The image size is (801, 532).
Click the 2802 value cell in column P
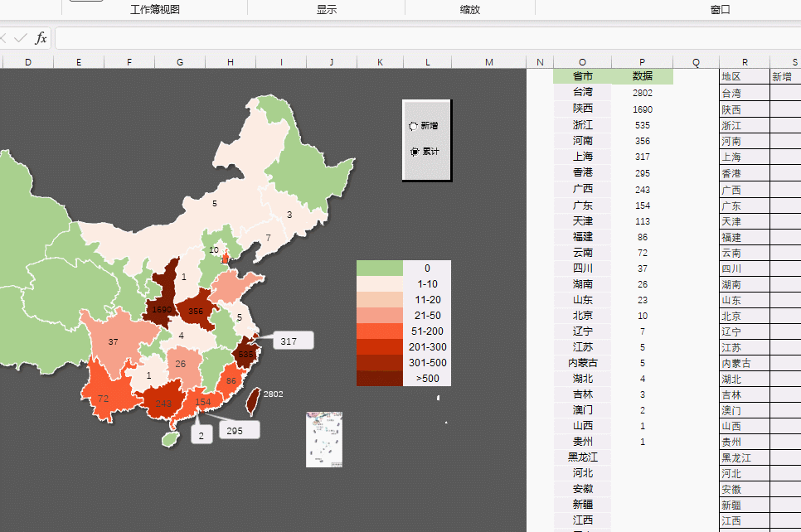(x=642, y=93)
